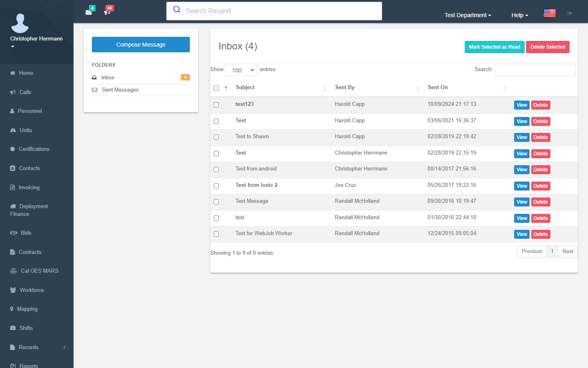
Task: Tick the checkbox for Test from android
Action: 216,169
